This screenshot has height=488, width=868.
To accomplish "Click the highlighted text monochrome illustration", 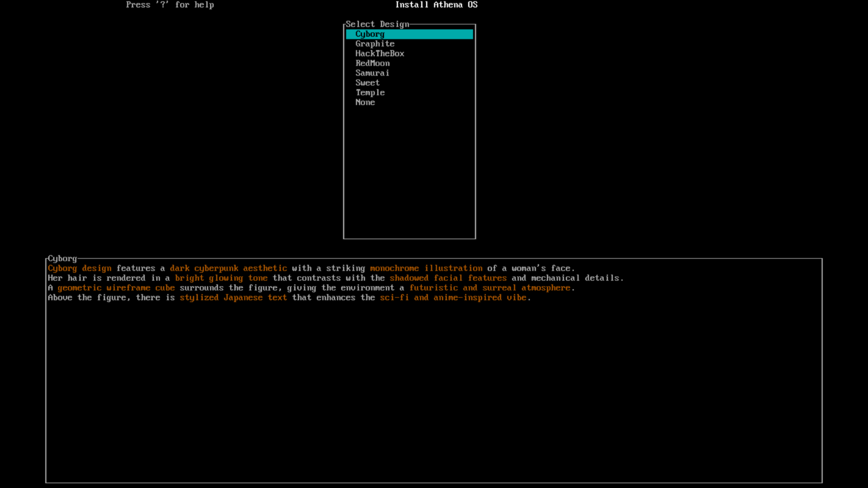I will coord(426,268).
